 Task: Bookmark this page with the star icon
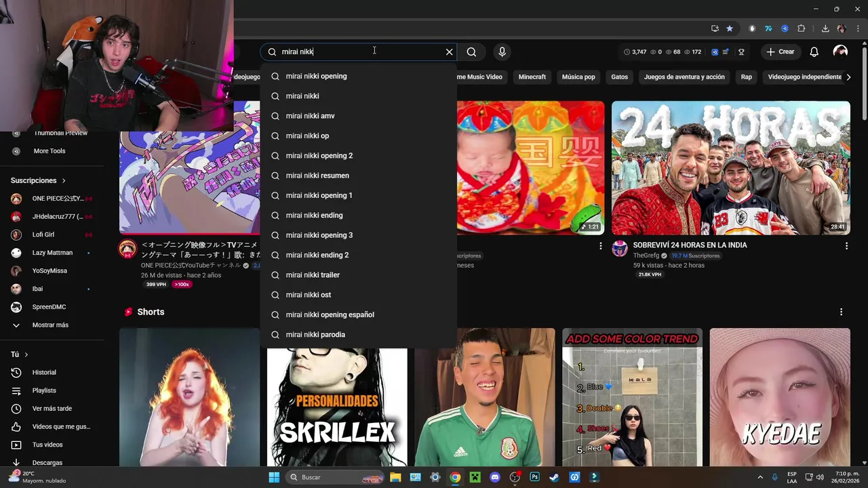click(x=730, y=28)
